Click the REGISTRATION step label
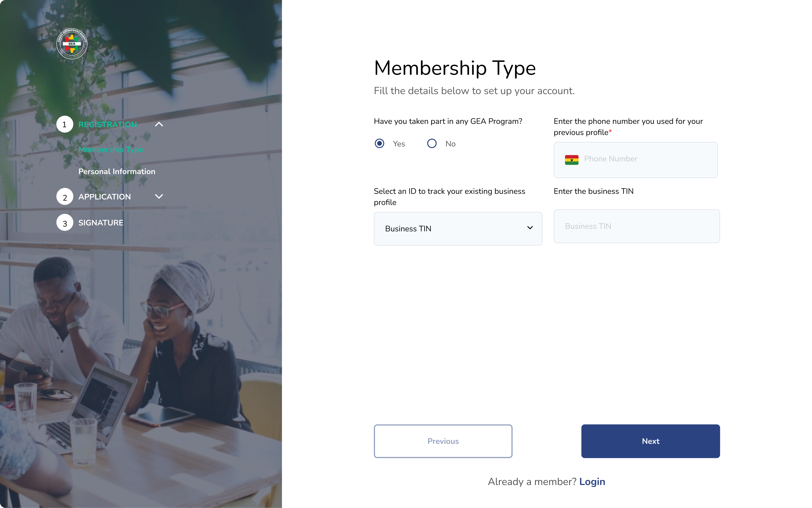The height and width of the screenshot is (508, 812). coord(107,124)
